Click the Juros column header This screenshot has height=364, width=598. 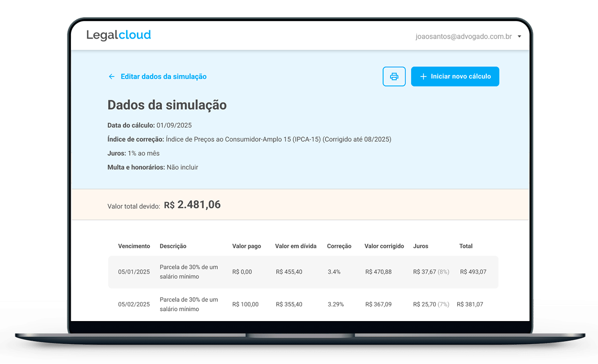coord(420,246)
